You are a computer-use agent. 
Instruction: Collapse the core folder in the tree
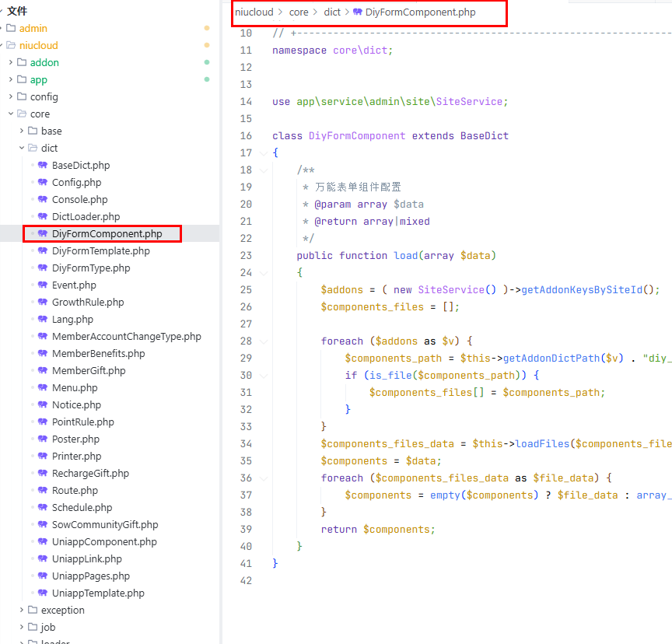point(11,114)
